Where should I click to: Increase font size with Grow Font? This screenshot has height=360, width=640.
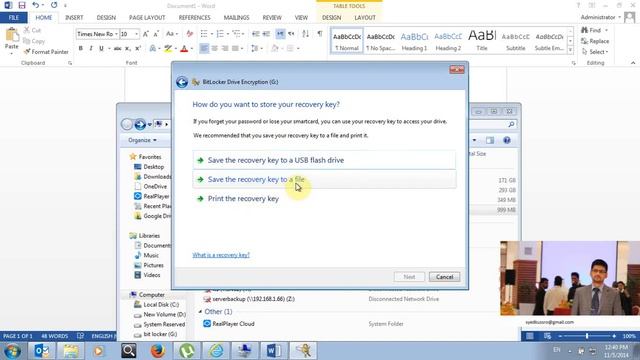pos(145,34)
